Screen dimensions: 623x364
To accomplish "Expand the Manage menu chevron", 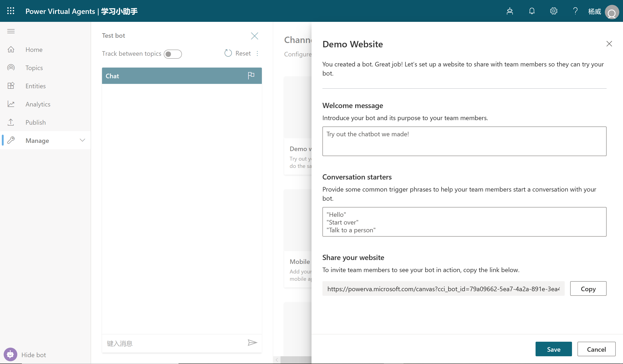I will [x=82, y=140].
